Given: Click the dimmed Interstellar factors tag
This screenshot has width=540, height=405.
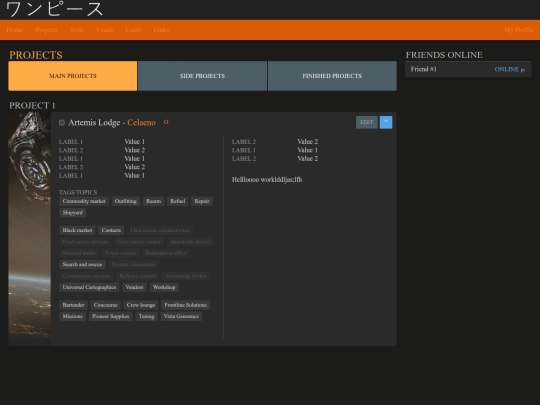Looking at the screenshot, I should pyautogui.click(x=190, y=242).
